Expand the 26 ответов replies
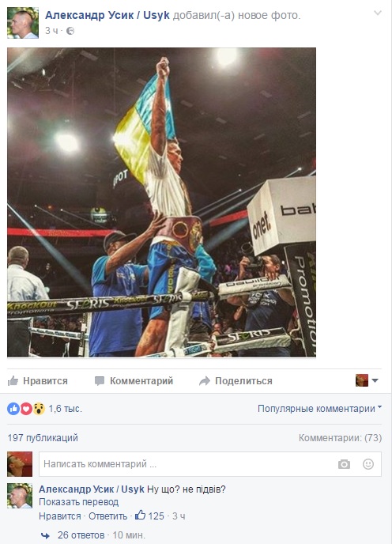The image size is (392, 544). coord(81,535)
